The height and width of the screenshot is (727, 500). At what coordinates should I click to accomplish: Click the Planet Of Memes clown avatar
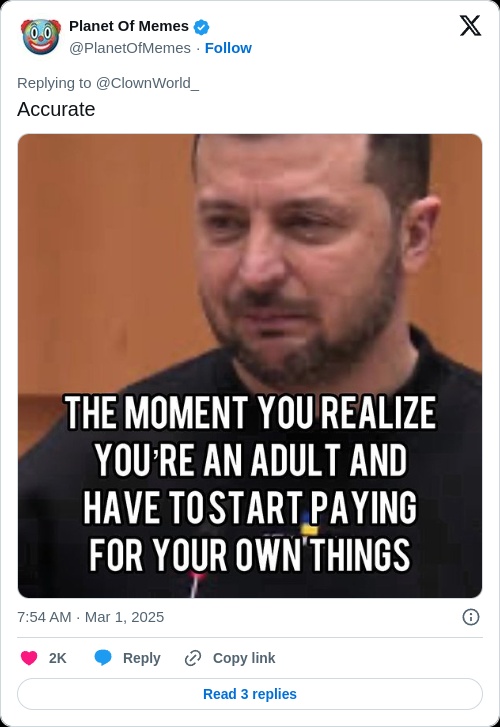pyautogui.click(x=41, y=37)
